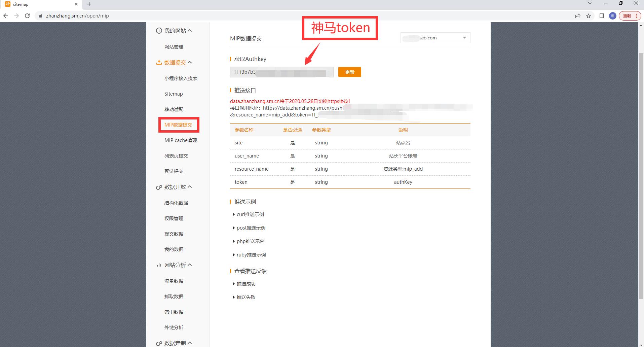Select MIP cache清理 in the sidebar menu
Viewport: 644px width, 347px height.
(x=181, y=140)
